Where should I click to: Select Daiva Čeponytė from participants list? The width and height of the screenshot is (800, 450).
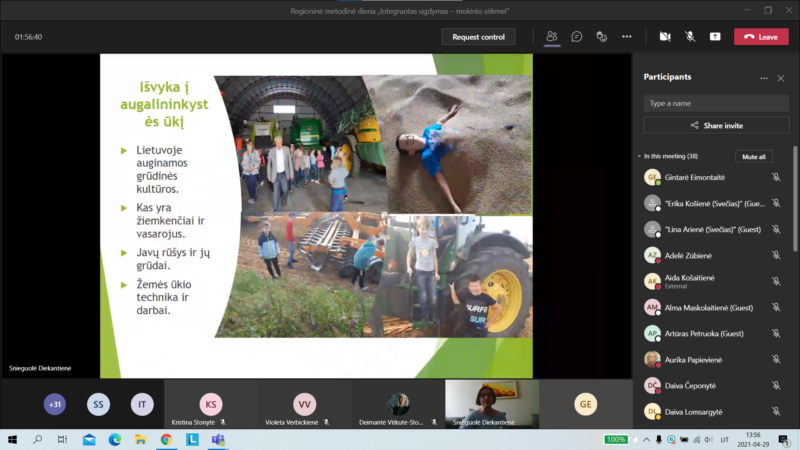tap(693, 385)
